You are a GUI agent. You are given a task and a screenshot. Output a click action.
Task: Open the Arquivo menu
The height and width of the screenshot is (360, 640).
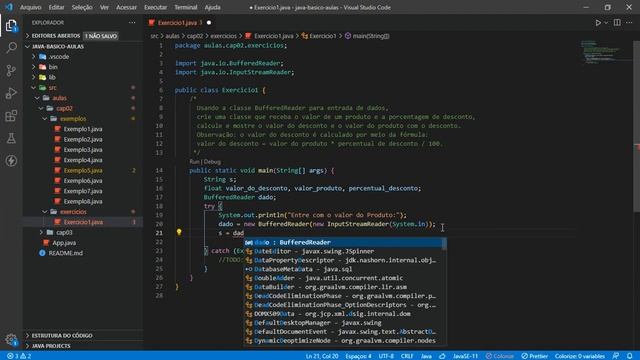point(31,7)
